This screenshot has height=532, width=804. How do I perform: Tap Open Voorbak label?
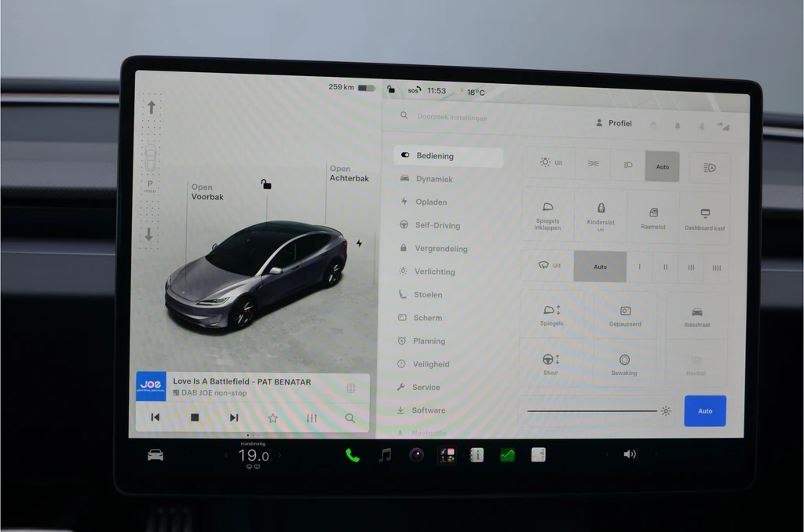tap(207, 191)
